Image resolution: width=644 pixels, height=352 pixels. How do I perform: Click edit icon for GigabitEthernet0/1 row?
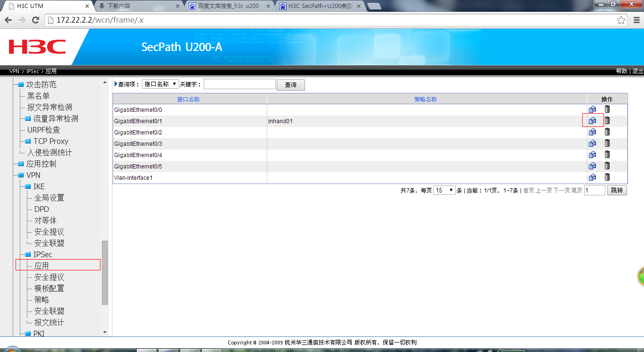[x=592, y=121]
